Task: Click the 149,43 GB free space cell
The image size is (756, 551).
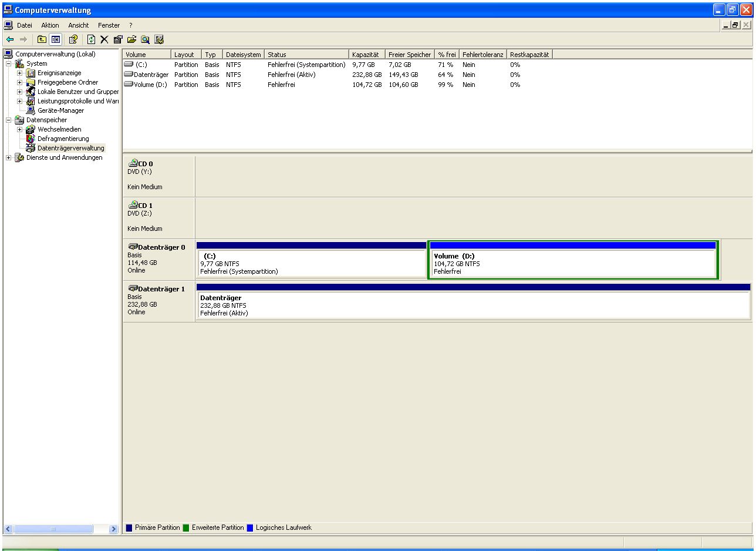Action: [403, 75]
